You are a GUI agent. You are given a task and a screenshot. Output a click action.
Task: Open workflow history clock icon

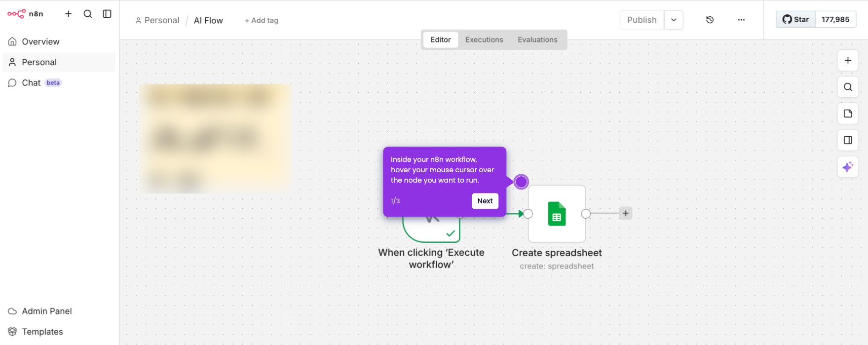tap(710, 20)
